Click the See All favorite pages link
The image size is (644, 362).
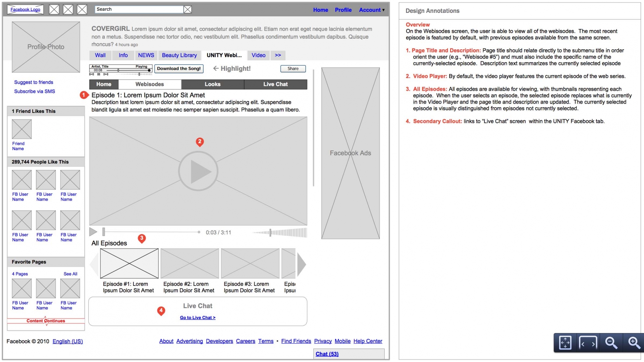pyautogui.click(x=70, y=274)
